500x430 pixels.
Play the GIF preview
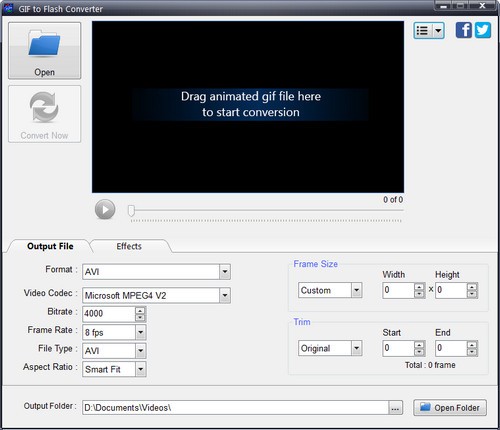coord(105,209)
